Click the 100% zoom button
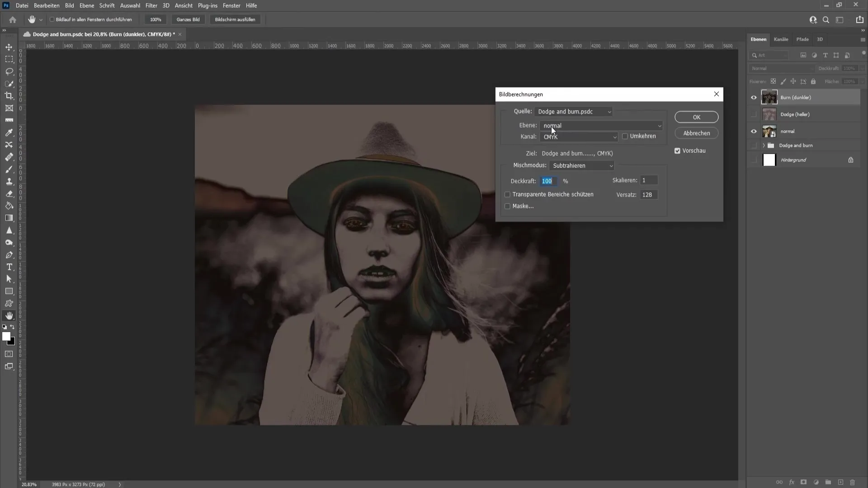This screenshot has width=868, height=488. (156, 19)
